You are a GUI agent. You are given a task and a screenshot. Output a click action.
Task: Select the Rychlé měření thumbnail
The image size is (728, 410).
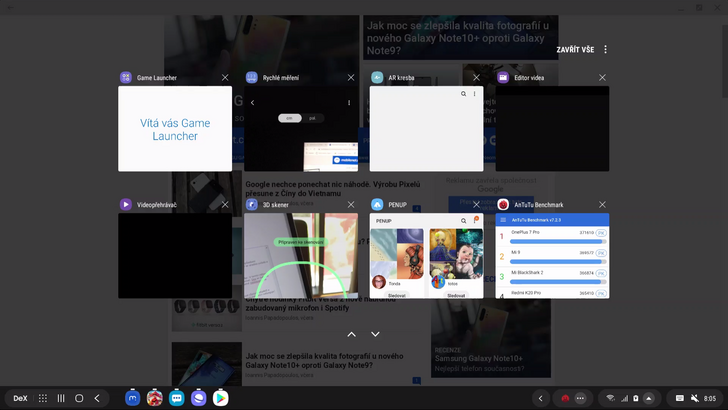coord(301,129)
